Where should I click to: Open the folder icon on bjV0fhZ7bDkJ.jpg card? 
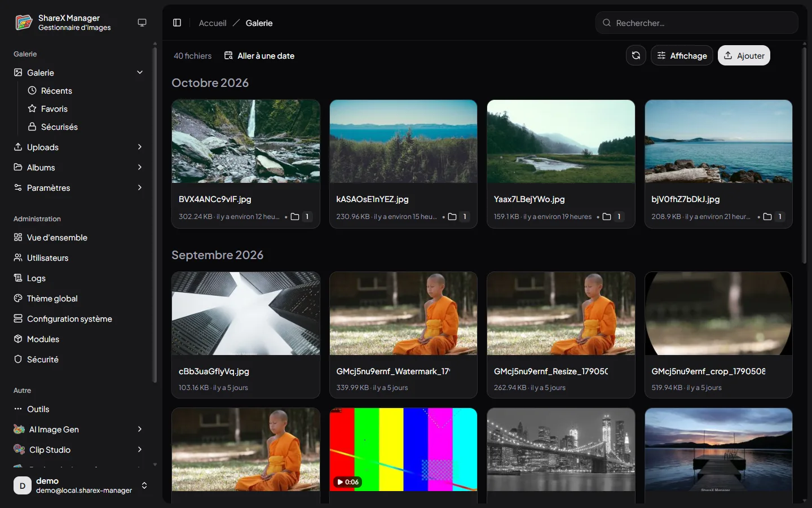tap(767, 217)
